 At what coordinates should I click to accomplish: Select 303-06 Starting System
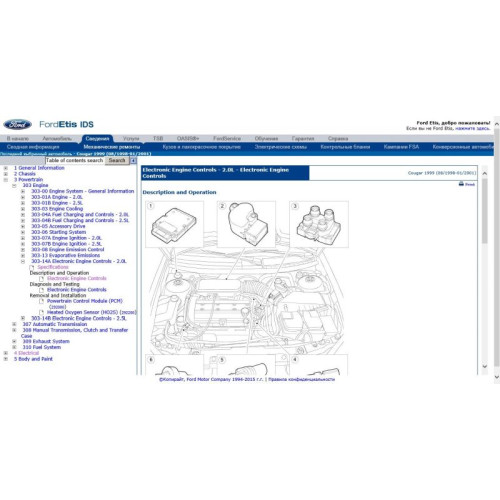59,232
